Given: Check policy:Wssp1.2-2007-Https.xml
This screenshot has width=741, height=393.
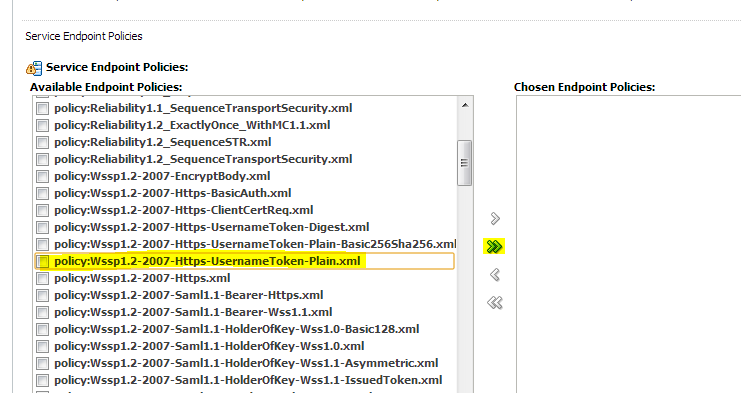Looking at the screenshot, I should [43, 278].
